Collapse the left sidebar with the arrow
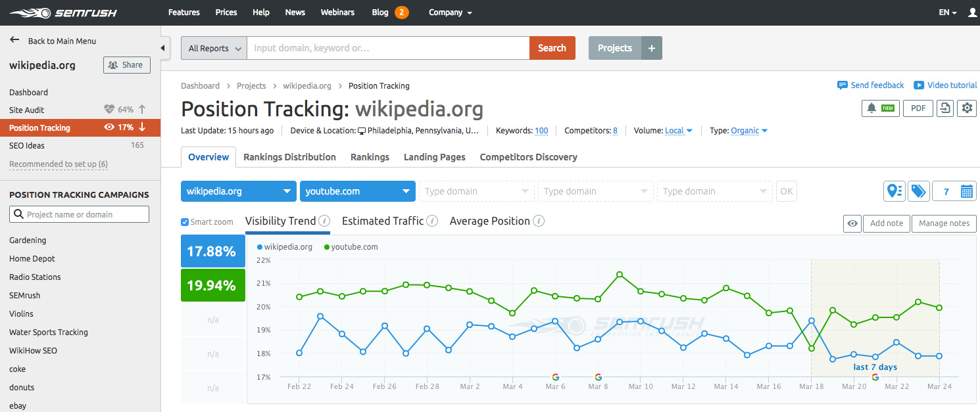 (162, 47)
